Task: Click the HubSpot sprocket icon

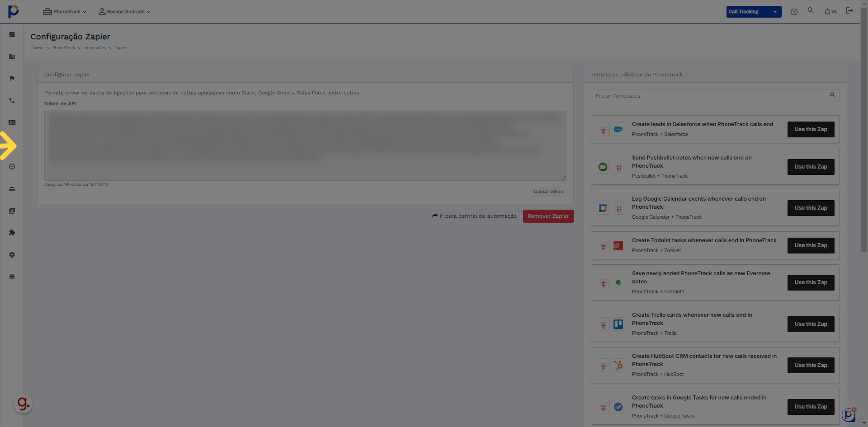Action: click(618, 366)
